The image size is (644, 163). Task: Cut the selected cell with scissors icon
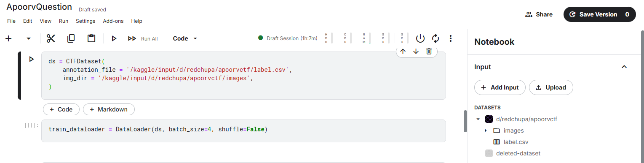tap(51, 38)
